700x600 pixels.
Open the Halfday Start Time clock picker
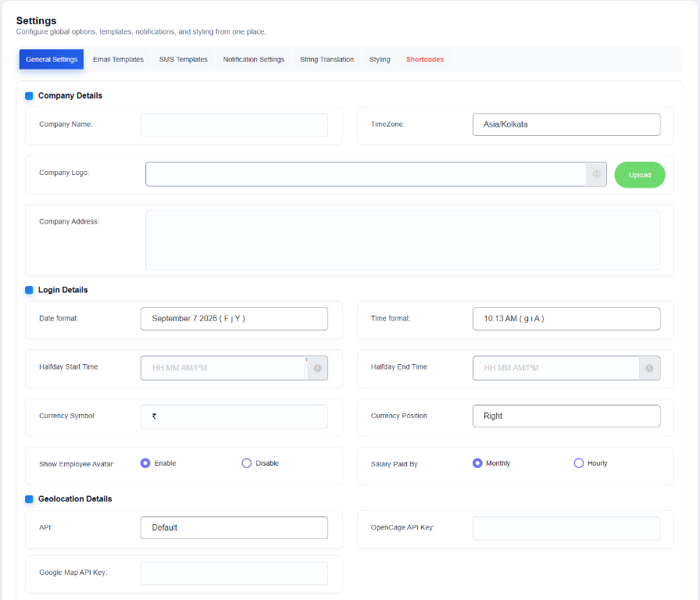[x=317, y=368]
